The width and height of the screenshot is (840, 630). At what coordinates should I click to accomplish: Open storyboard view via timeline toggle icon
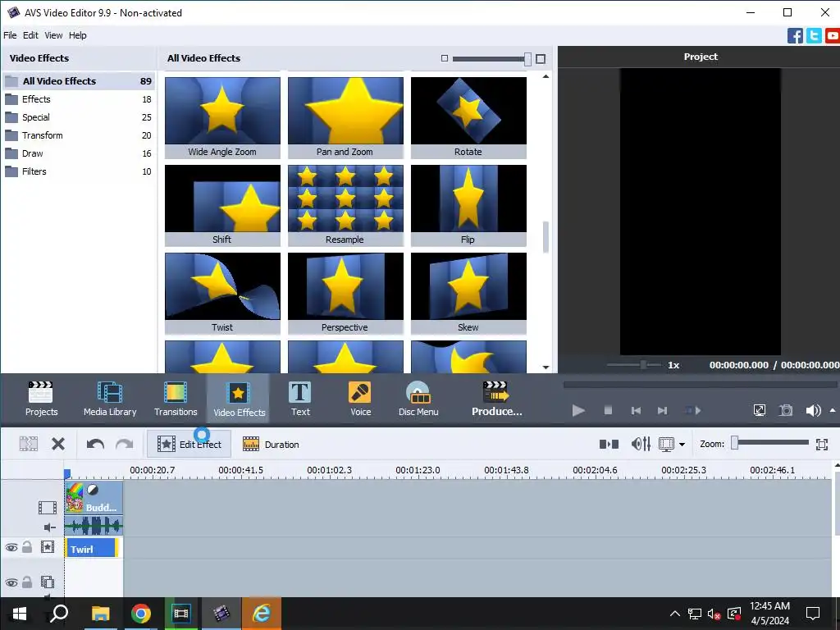(609, 444)
